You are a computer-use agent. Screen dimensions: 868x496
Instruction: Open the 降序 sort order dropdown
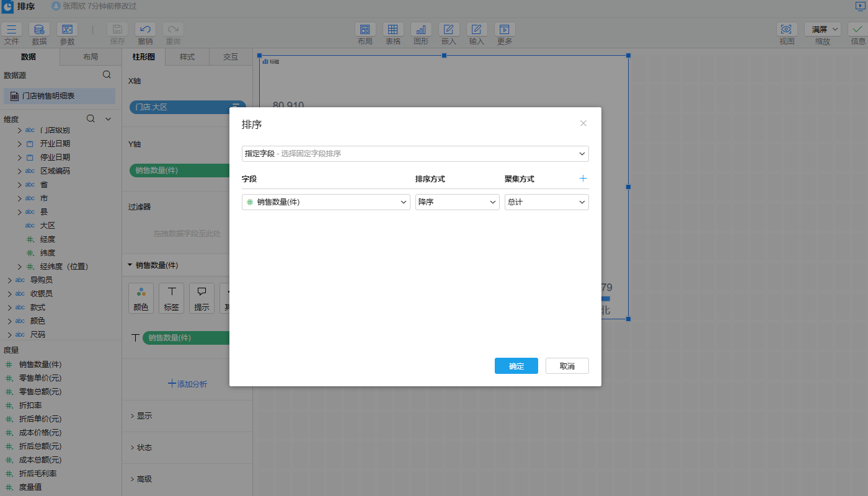[x=457, y=202]
